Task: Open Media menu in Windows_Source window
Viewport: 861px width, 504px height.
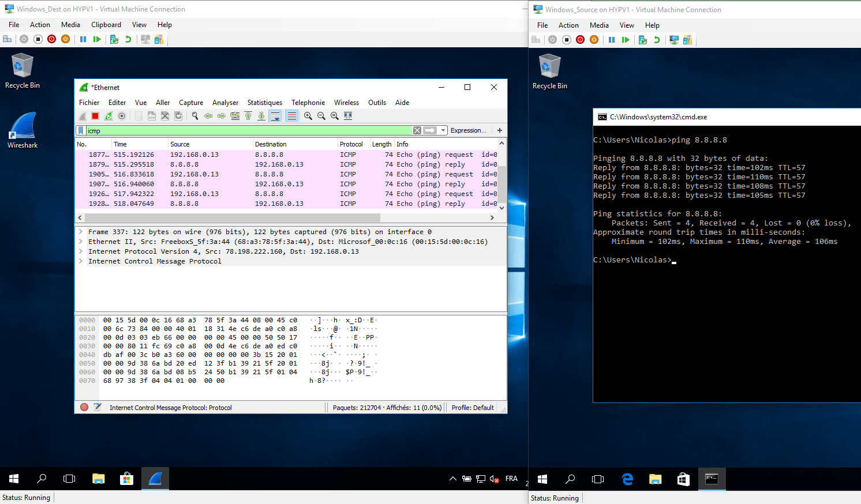Action: click(x=599, y=25)
